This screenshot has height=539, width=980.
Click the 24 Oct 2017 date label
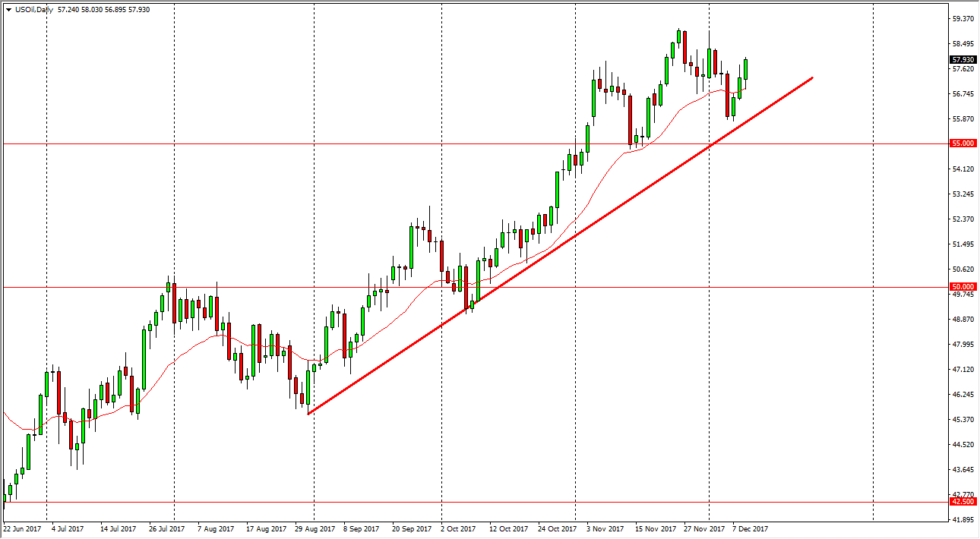[558, 528]
